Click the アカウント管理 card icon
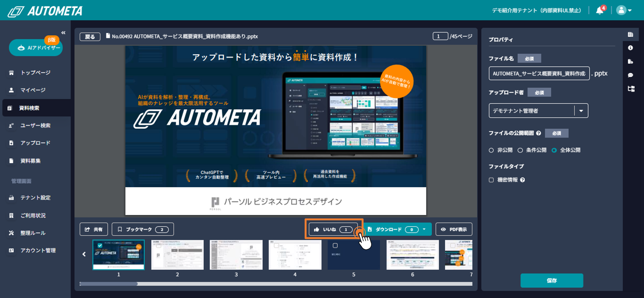This screenshot has width=644, height=298. [11, 251]
